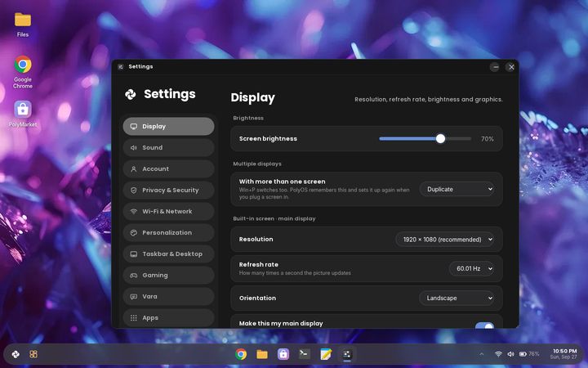
Task: Open the Wi-Fi tray icon
Action: tap(498, 354)
